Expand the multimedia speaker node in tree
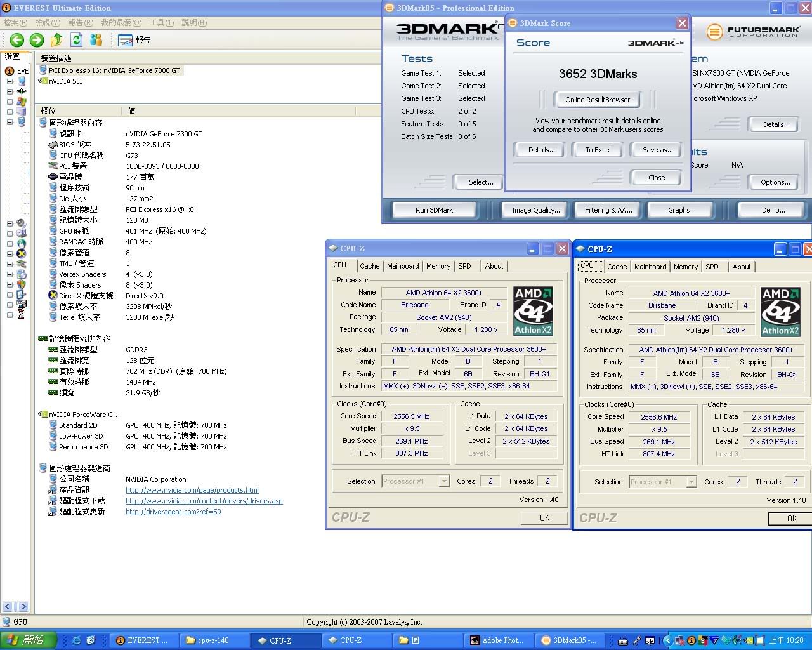812x650 pixels. pyautogui.click(x=10, y=223)
